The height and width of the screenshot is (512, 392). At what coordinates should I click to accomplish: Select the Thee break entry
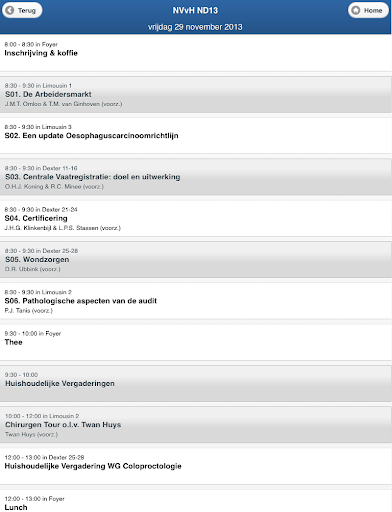[196, 342]
